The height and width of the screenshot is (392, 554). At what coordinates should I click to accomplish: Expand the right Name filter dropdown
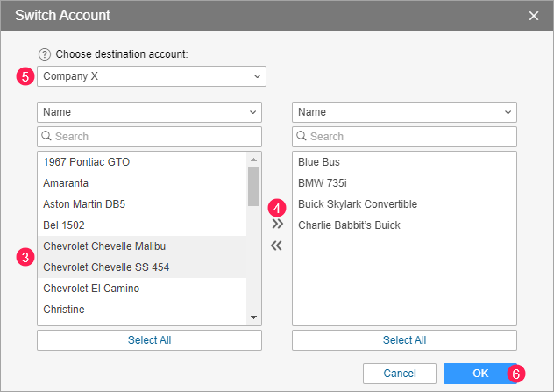[x=404, y=112]
